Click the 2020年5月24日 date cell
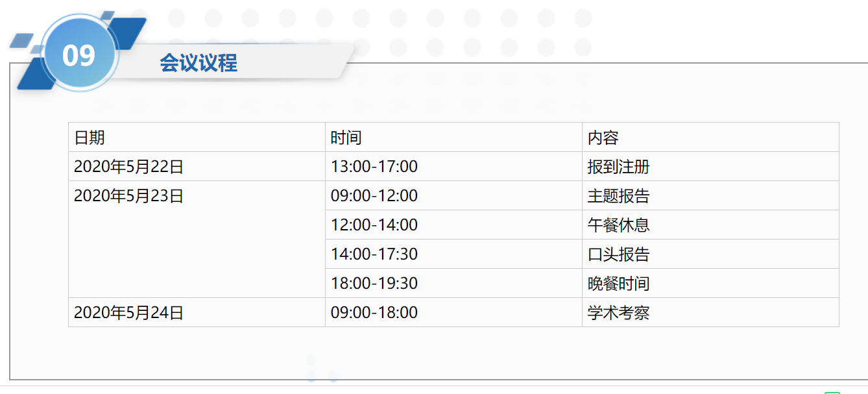 point(197,312)
